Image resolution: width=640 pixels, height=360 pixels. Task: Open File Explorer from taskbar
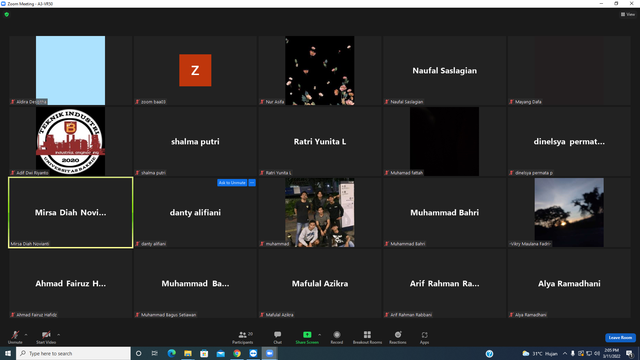click(188, 353)
